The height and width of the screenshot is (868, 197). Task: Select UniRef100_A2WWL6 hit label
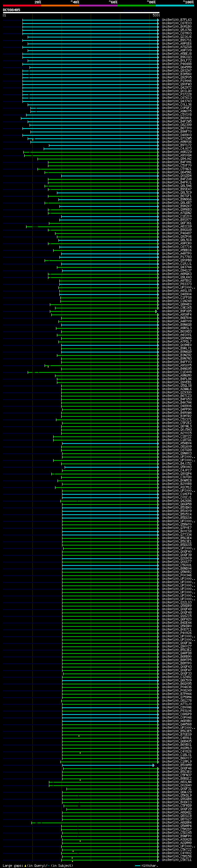pyautogui.click(x=177, y=389)
